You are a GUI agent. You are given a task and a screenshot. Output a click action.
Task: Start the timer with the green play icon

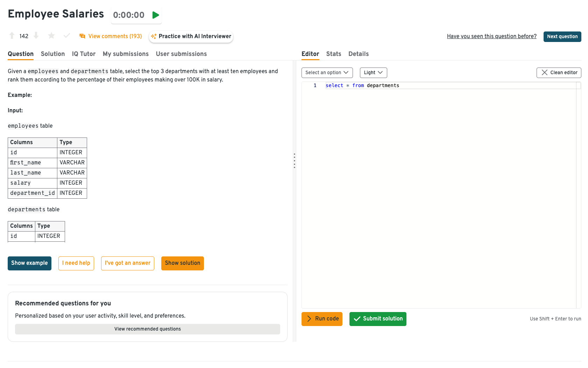156,15
